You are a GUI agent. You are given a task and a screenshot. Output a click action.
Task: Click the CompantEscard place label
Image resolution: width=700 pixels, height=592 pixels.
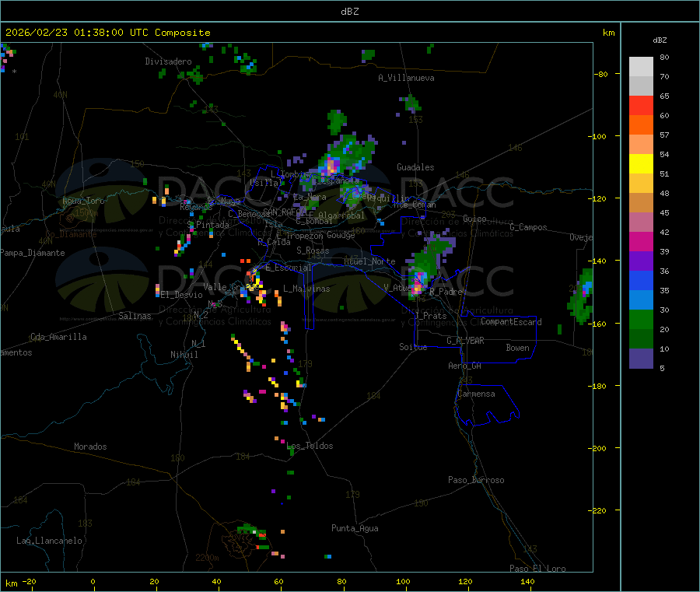[x=511, y=321]
